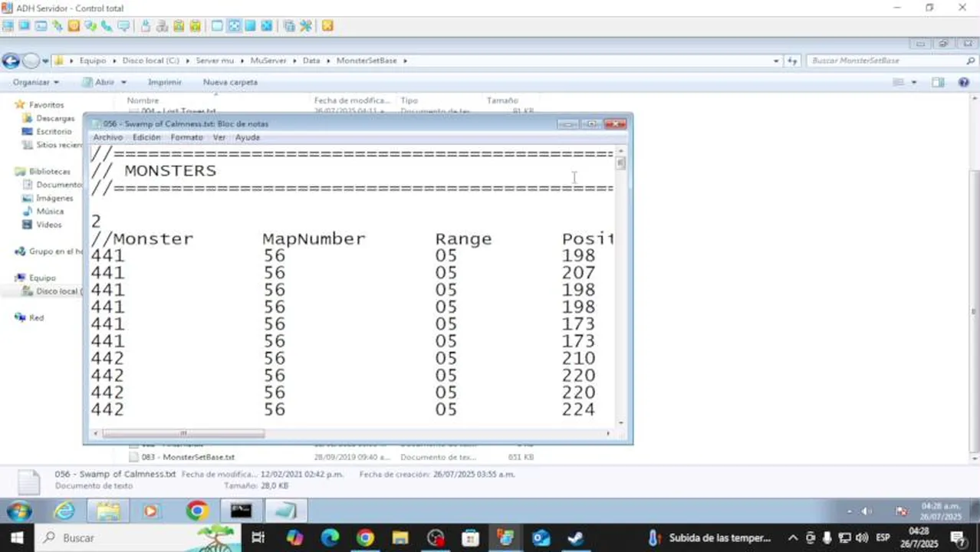Screen dimensions: 980x552
Task: Click the Forward arrow in Explorer
Action: tap(31, 61)
